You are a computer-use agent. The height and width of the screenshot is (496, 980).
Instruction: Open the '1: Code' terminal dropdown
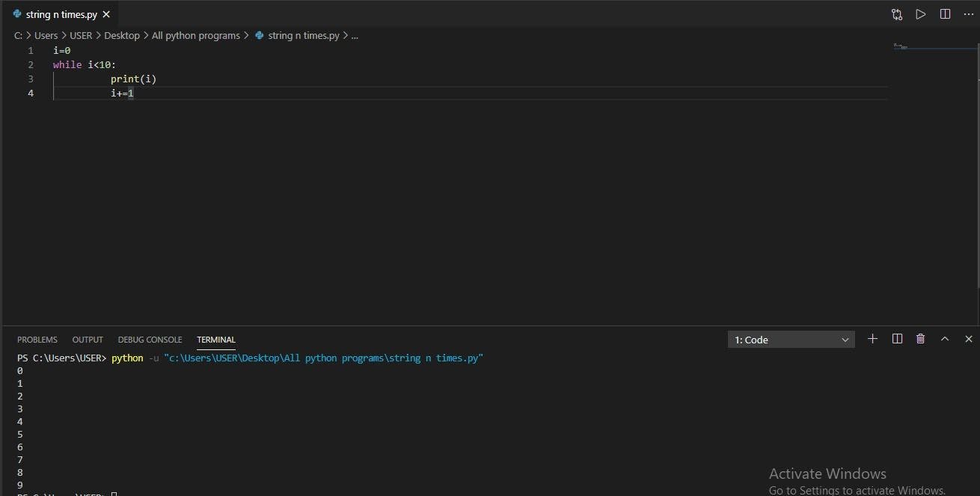[791, 340]
